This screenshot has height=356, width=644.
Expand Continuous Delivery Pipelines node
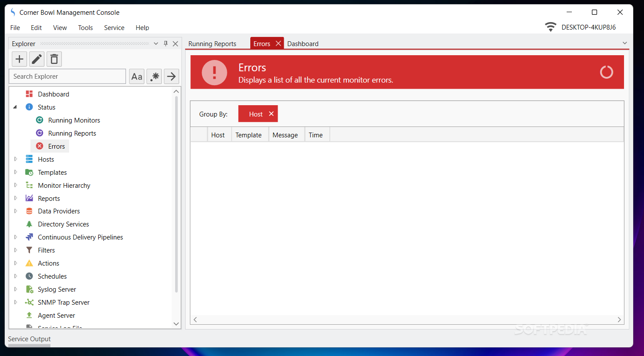click(16, 237)
